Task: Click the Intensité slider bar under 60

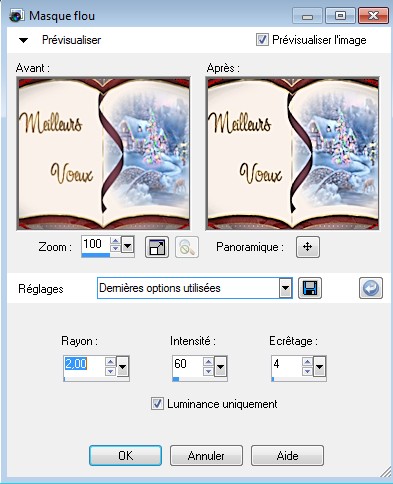Action: 200,379
